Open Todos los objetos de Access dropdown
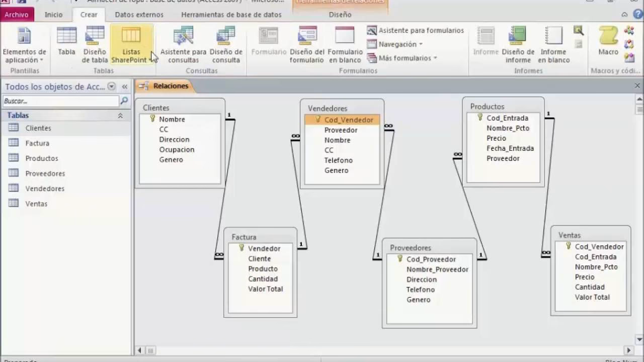This screenshot has height=362, width=644. pos(112,86)
